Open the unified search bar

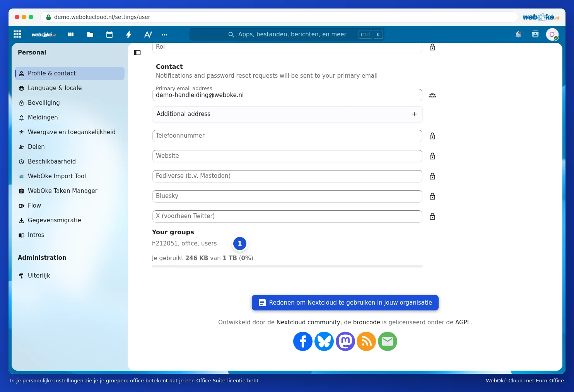tap(287, 34)
